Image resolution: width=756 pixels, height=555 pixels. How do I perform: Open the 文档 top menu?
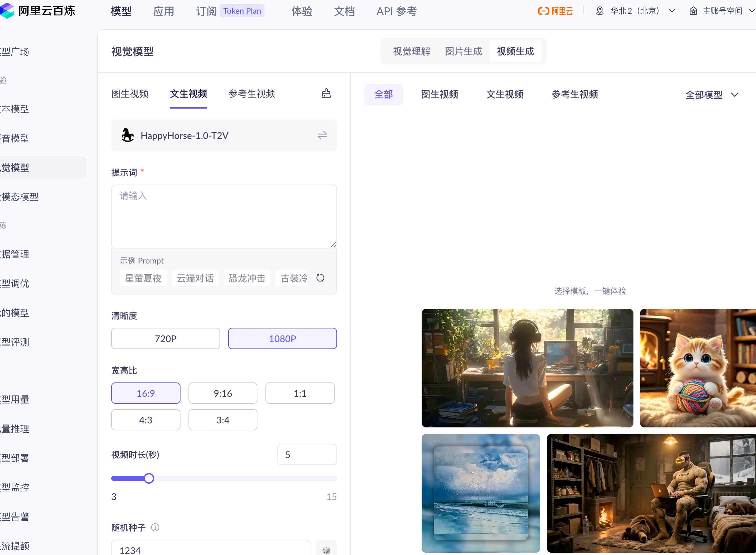[344, 11]
